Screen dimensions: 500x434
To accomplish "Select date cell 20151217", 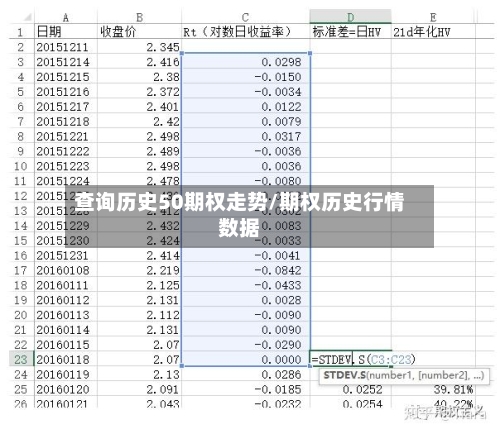I will click(x=66, y=107).
